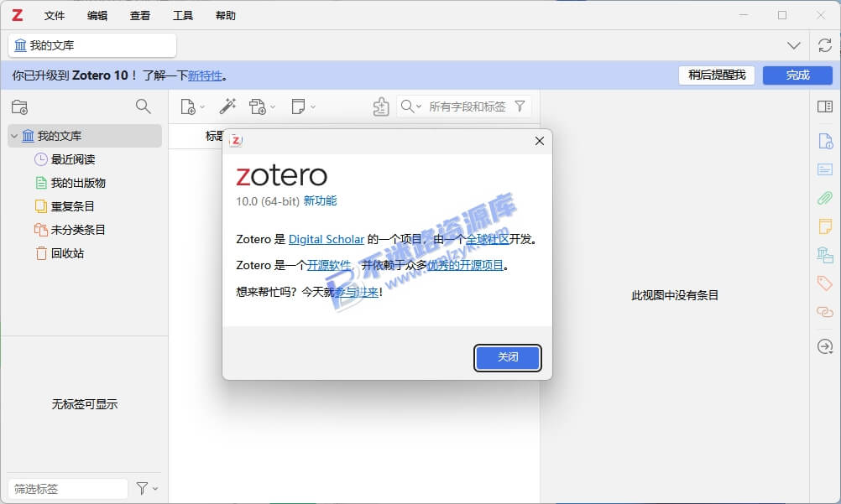The width and height of the screenshot is (841, 504).
Task: Open the Libraries and Collections sidebar icon
Action: coord(825,255)
